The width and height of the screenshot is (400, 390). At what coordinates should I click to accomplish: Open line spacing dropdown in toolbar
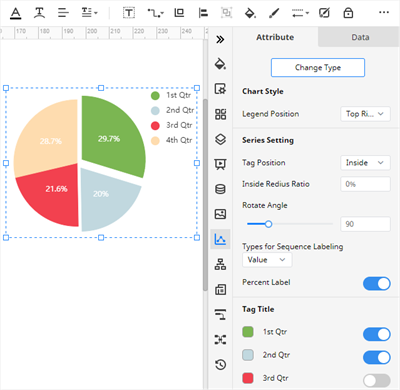(89, 13)
